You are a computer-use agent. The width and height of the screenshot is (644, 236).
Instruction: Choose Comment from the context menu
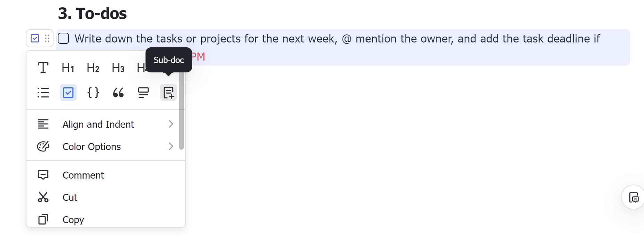coord(83,175)
